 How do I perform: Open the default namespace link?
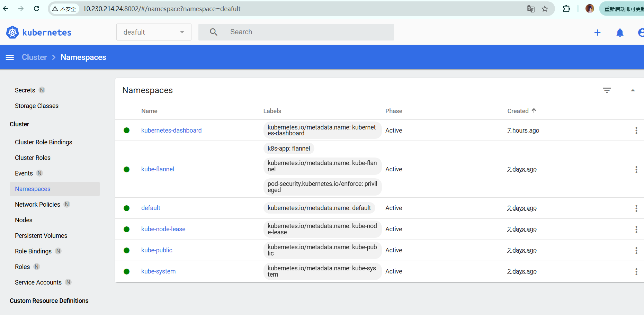coord(151,208)
